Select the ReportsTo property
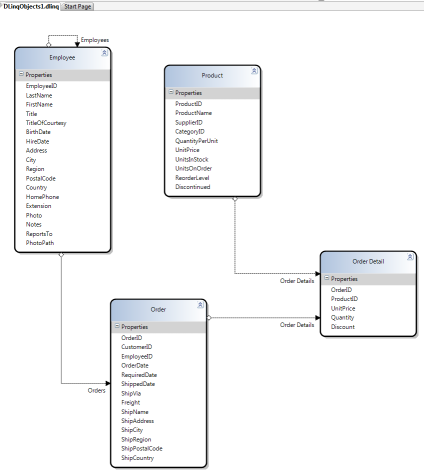 [x=39, y=234]
